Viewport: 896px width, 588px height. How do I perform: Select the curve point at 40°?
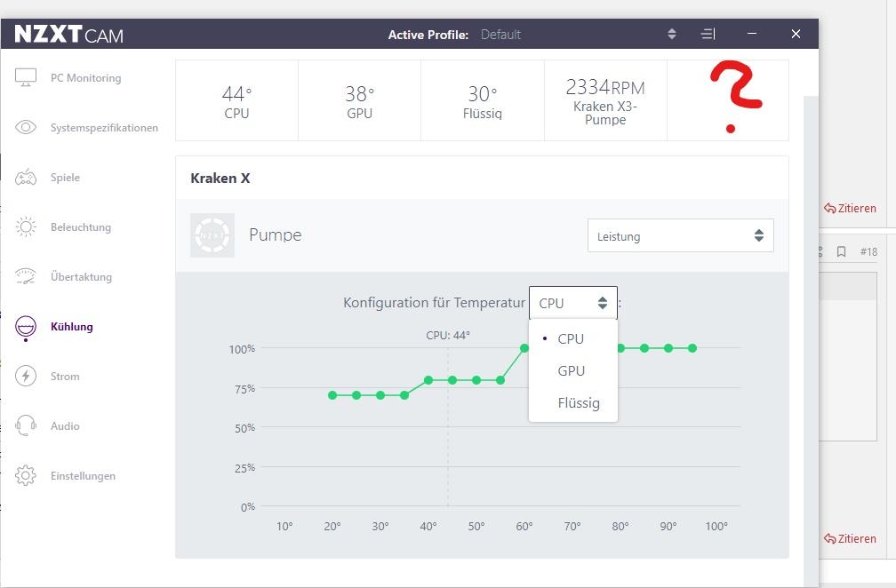(428, 380)
